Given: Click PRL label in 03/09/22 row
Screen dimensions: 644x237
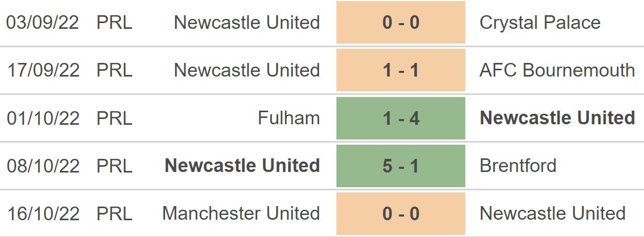Looking at the screenshot, I should click(114, 23).
